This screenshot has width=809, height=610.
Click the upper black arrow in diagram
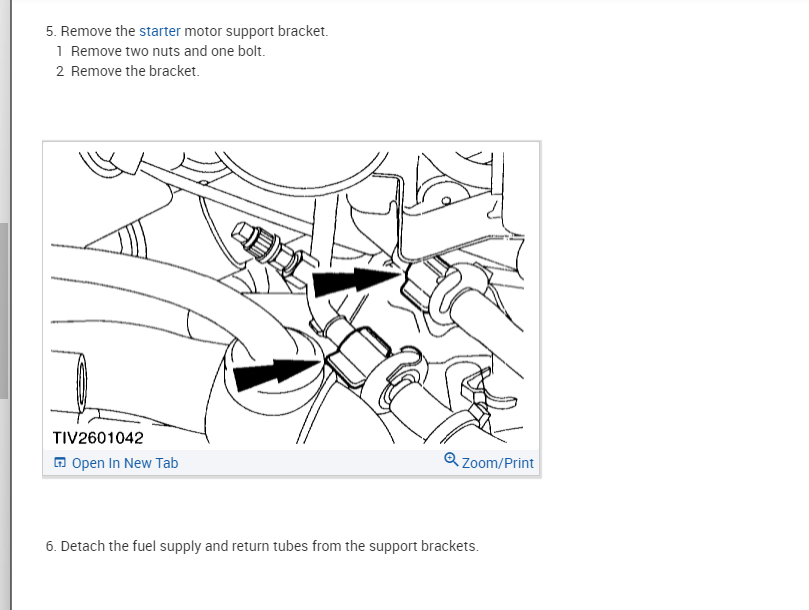(x=356, y=282)
